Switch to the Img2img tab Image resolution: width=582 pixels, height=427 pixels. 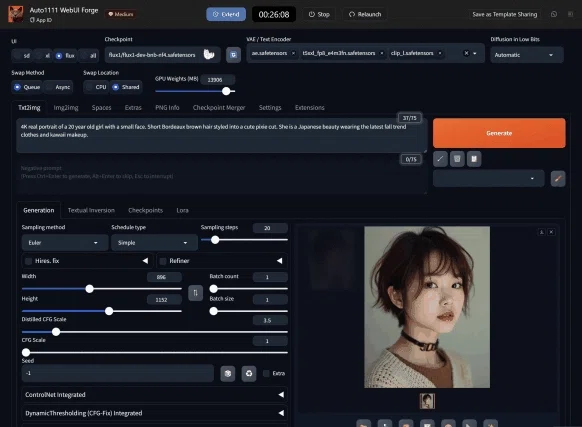[x=66, y=108]
